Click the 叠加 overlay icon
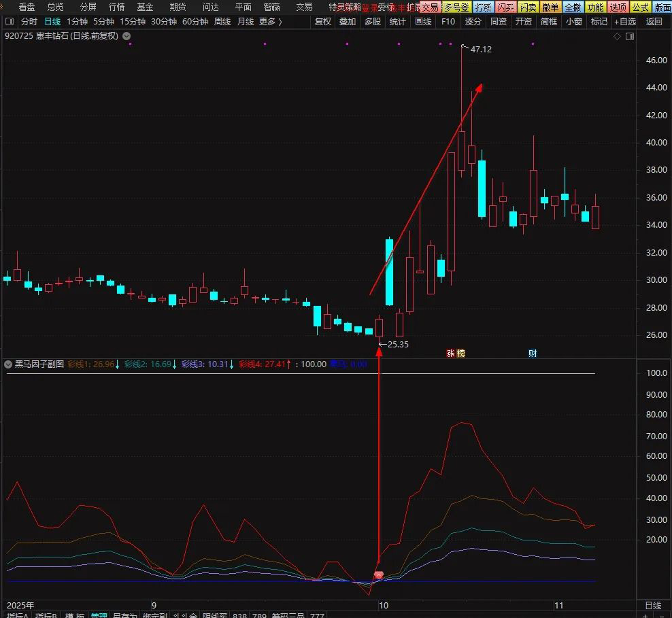This screenshot has height=618, width=672. pyautogui.click(x=347, y=21)
